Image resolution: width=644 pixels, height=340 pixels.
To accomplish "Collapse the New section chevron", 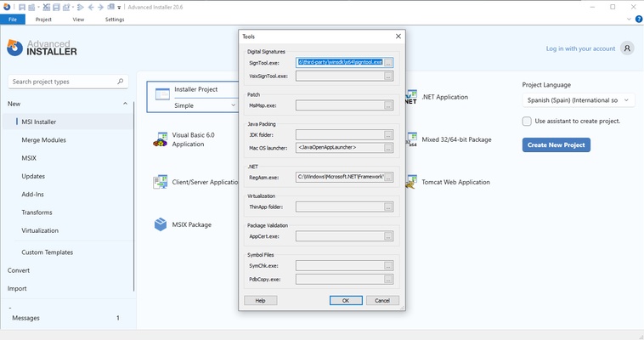I will pos(125,104).
